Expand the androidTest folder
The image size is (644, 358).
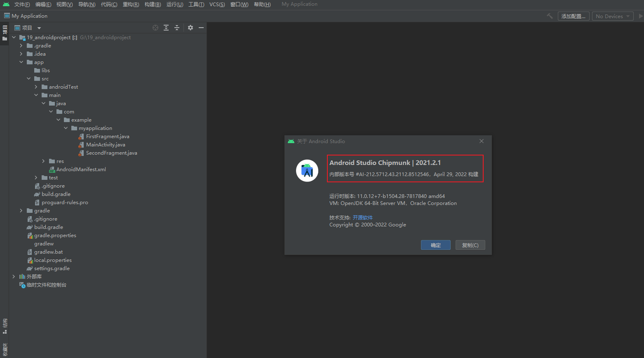coord(36,87)
